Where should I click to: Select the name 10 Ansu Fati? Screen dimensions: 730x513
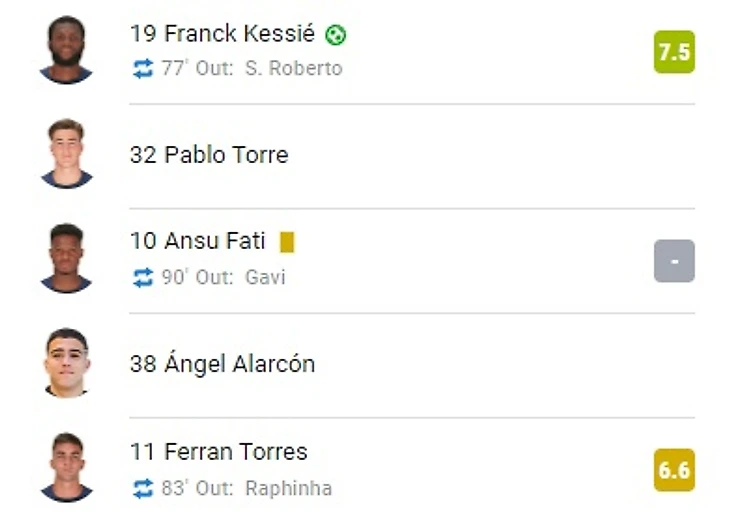[x=198, y=241]
